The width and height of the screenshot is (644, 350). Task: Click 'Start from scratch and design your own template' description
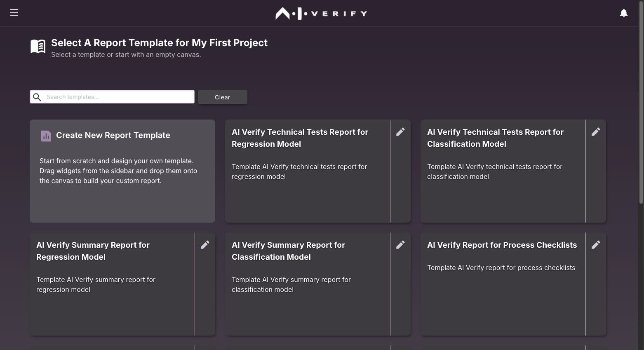click(x=118, y=171)
